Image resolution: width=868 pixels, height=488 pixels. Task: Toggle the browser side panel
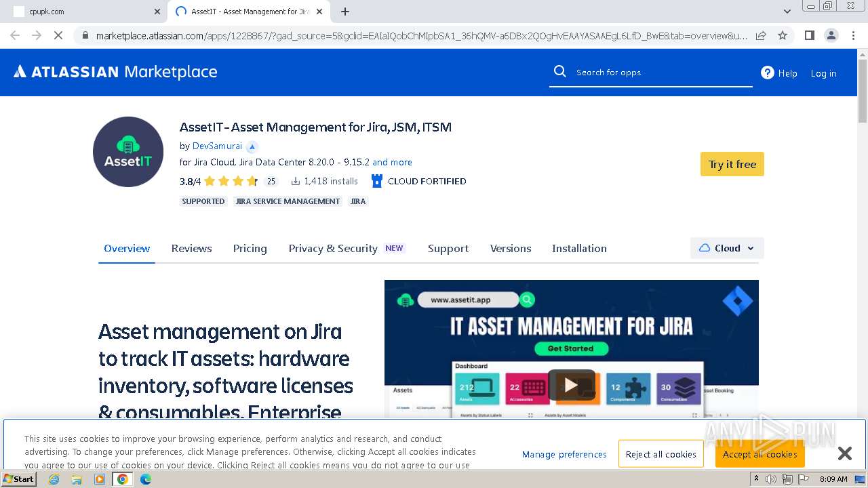809,35
